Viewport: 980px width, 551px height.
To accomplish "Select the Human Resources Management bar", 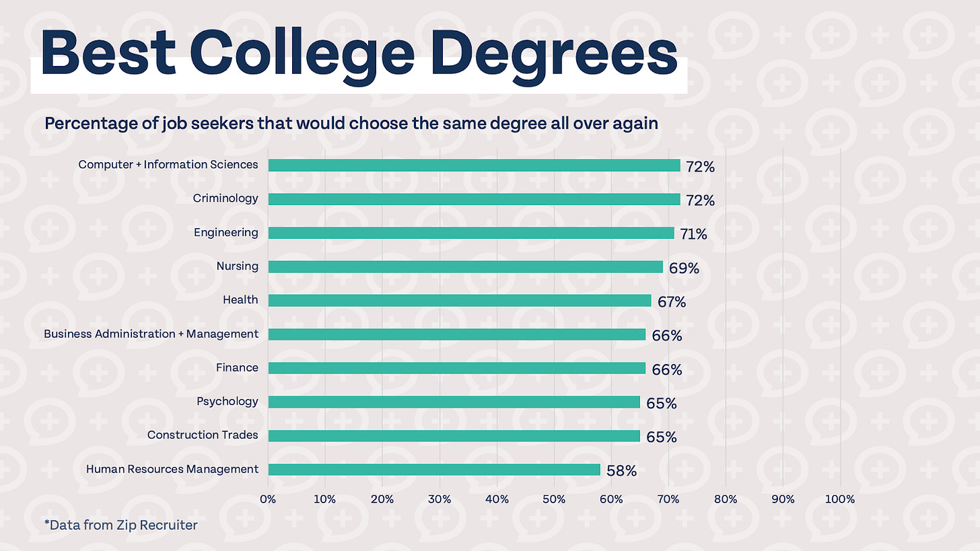I will (433, 470).
